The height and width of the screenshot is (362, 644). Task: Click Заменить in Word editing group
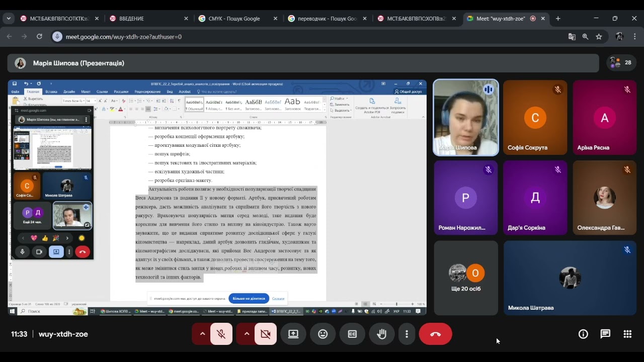(340, 104)
